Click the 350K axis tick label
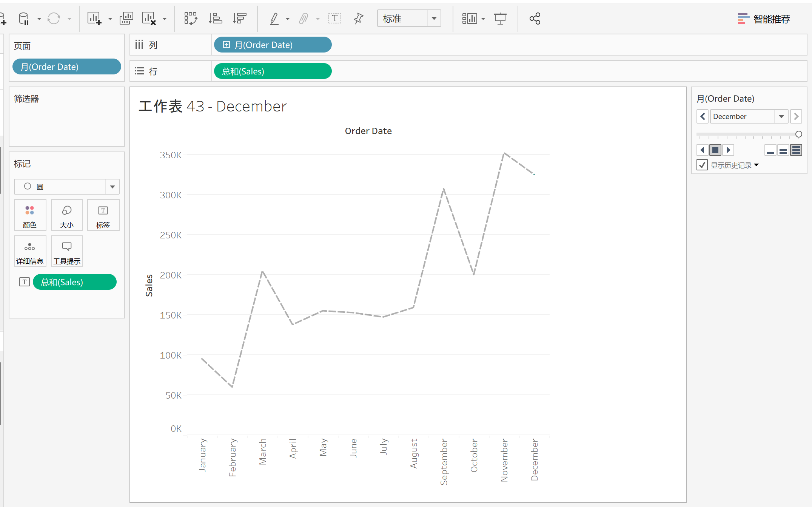812x507 pixels. 171,155
